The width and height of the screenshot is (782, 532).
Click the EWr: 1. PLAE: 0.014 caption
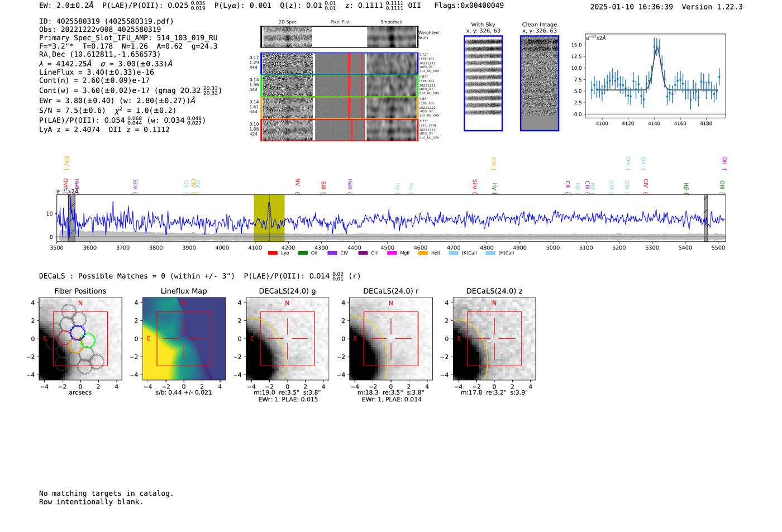pyautogui.click(x=391, y=399)
